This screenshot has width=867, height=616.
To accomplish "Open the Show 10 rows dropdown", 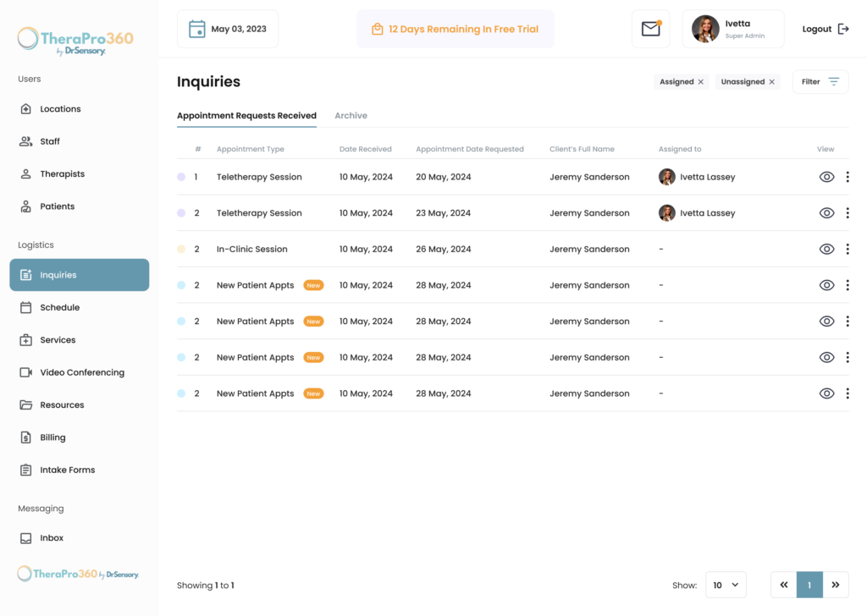I will point(726,585).
